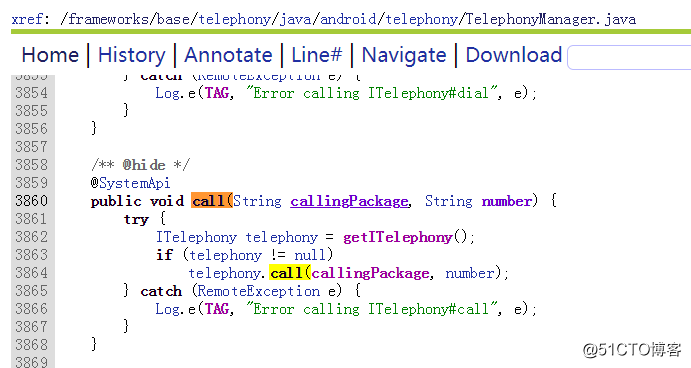Select line number 3859
The image size is (691, 368).
click(31, 183)
